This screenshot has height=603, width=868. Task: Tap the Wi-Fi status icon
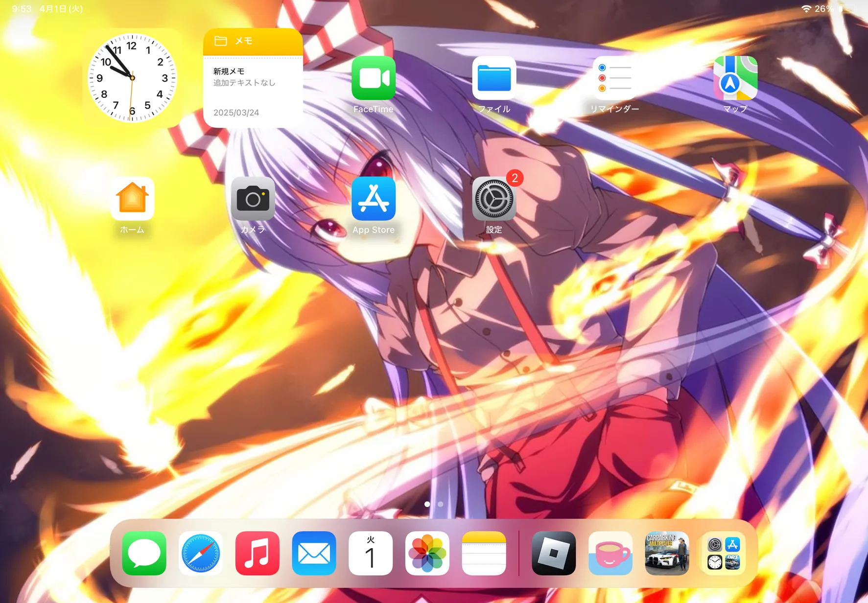coord(806,9)
